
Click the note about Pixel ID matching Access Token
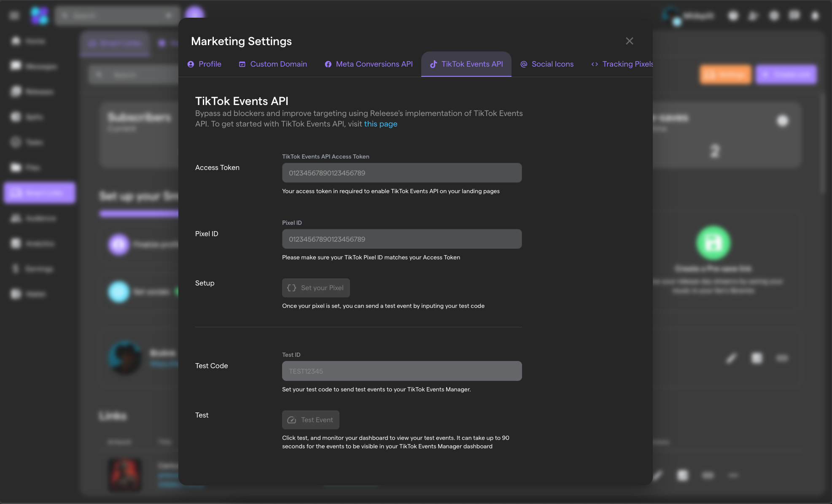point(371,258)
